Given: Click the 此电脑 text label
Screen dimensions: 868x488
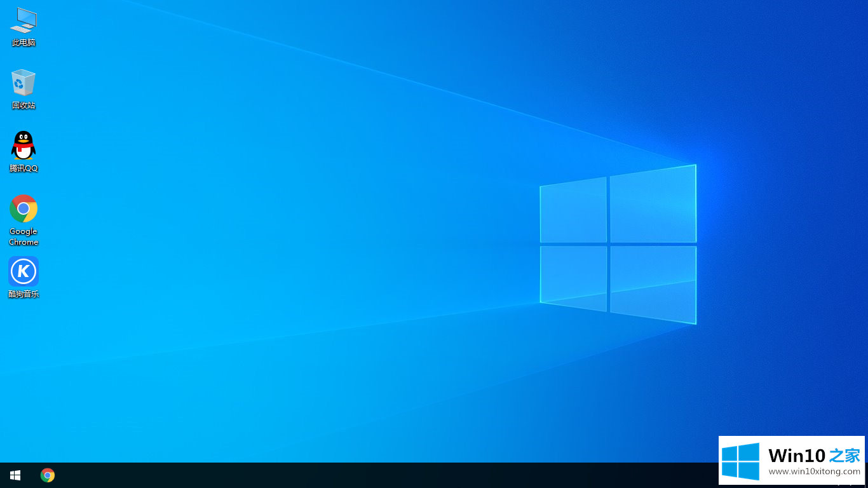Looking at the screenshot, I should click(x=24, y=43).
